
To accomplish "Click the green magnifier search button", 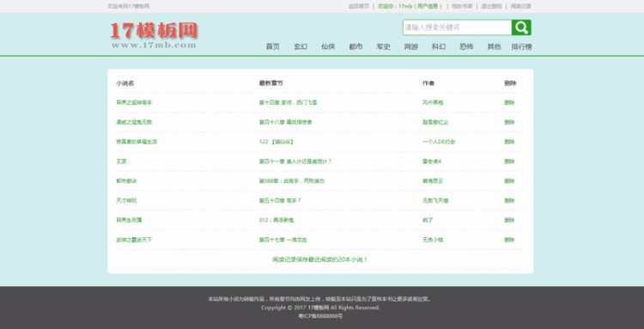I will [x=521, y=27].
